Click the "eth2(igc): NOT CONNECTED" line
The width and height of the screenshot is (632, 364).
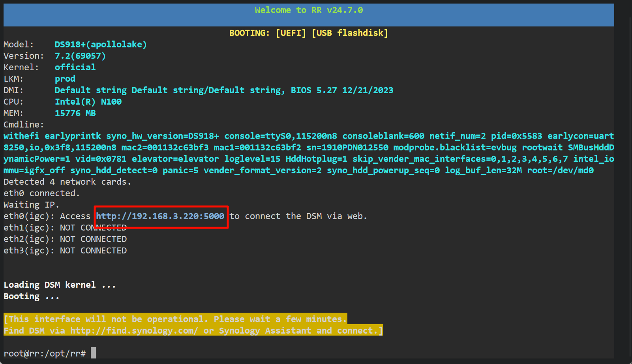(65, 239)
